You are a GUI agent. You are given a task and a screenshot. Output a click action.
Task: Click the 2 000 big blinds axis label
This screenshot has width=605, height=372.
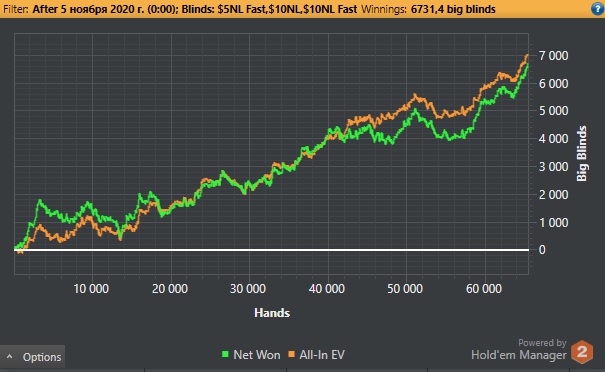tap(553, 194)
